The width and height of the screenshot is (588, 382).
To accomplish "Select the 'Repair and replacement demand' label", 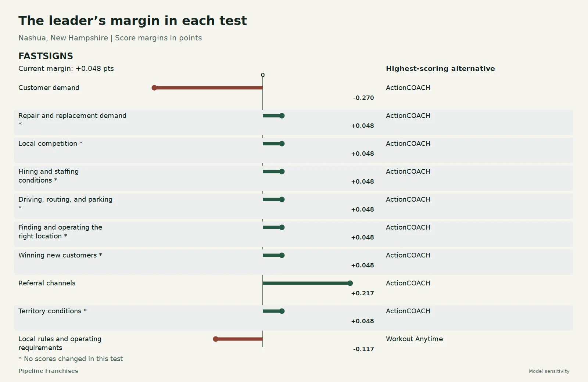I will tap(72, 116).
